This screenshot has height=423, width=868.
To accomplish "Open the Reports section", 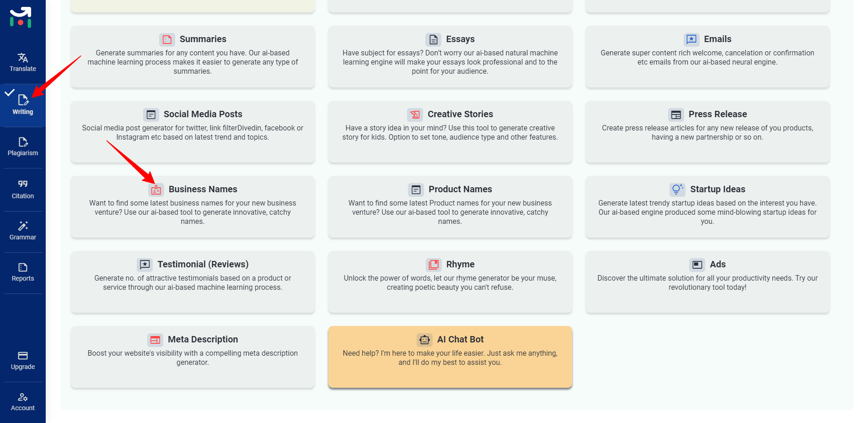I will [x=22, y=272].
